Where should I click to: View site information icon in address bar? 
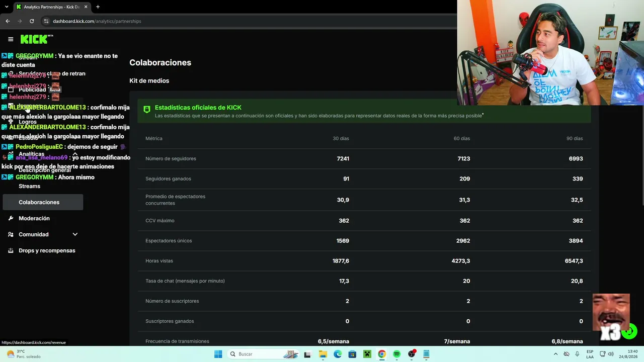46,21
